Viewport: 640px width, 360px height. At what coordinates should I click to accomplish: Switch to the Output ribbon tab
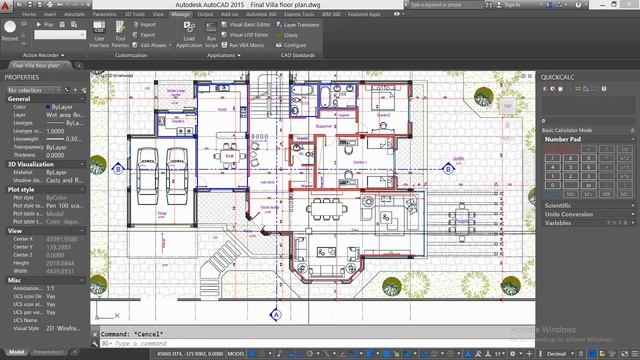(x=205, y=14)
